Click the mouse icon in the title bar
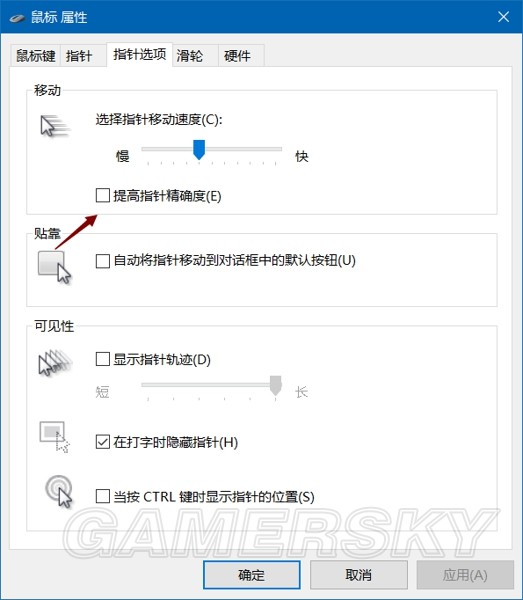Screen dimensions: 523x600 click(x=16, y=18)
